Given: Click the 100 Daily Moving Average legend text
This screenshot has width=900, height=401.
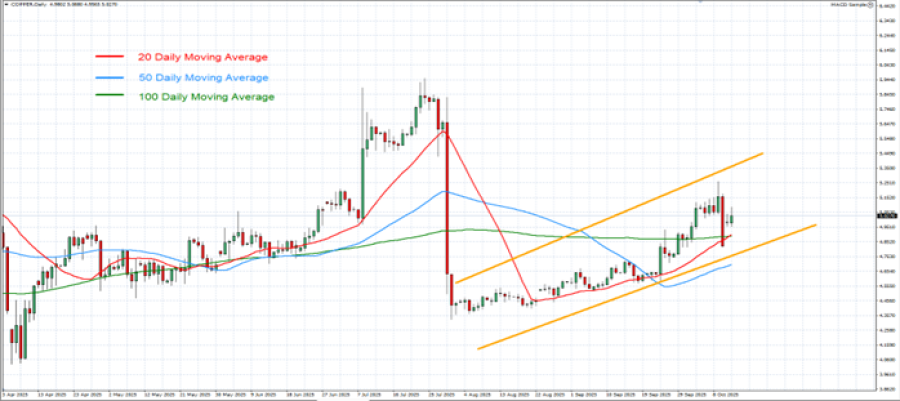Looking at the screenshot, I should 207,97.
